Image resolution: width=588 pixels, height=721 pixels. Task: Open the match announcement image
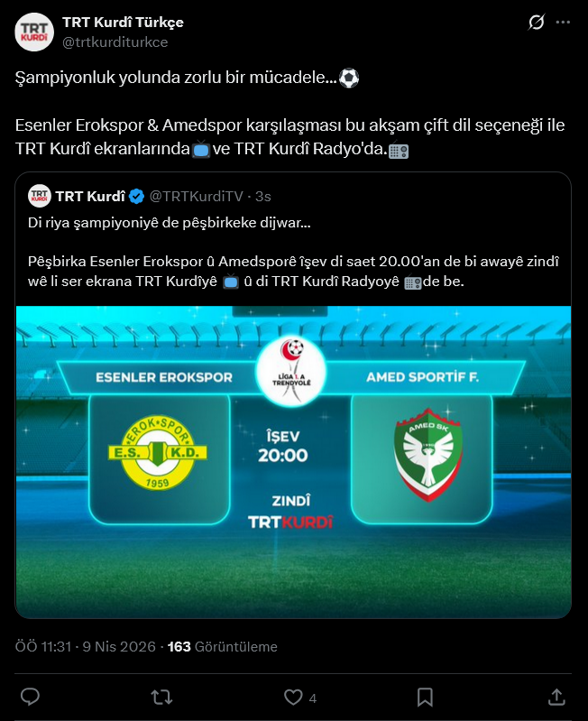click(x=293, y=462)
